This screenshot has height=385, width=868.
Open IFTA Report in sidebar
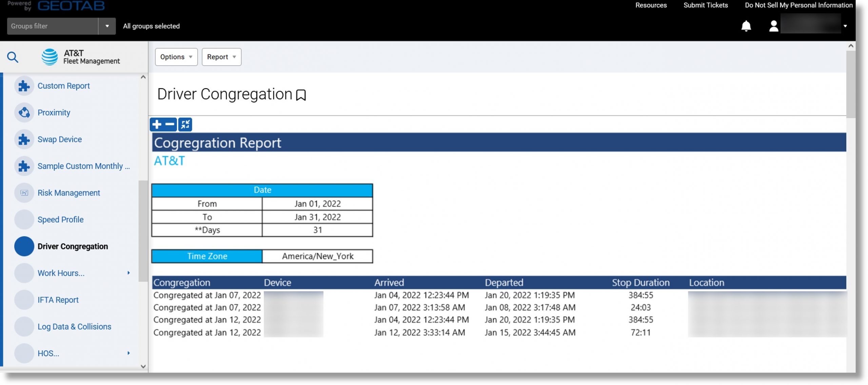(58, 300)
